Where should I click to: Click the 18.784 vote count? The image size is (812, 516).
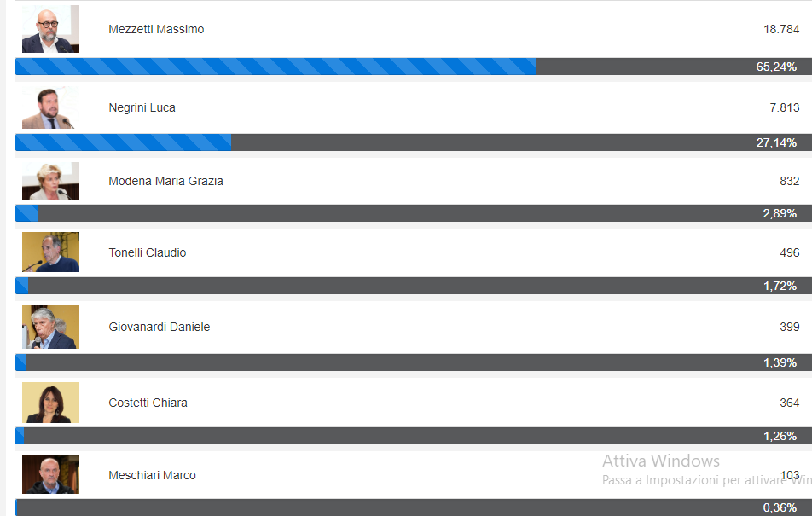[x=781, y=30]
